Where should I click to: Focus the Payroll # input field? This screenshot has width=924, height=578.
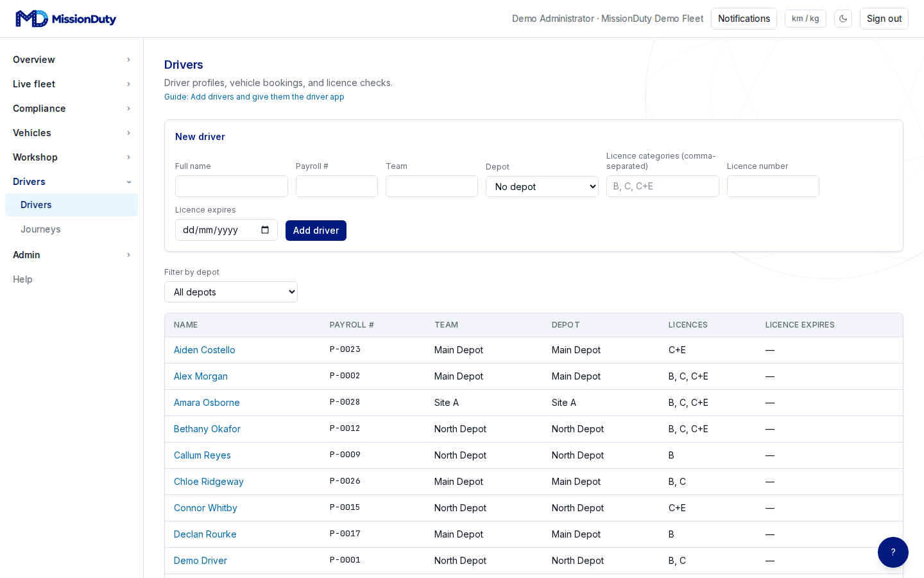337,186
